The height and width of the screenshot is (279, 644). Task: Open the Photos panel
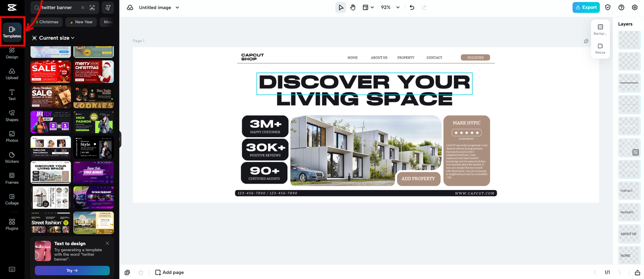pos(12,136)
